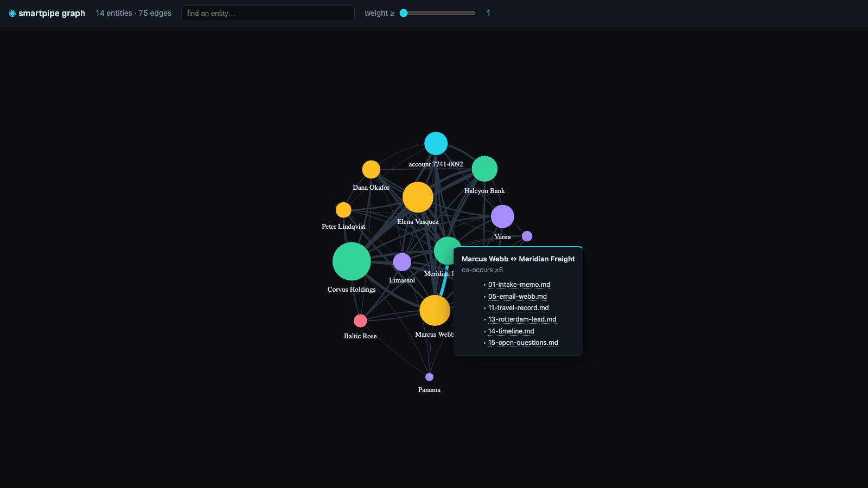Click the 'weight ≥' label
The image size is (868, 488).
[x=379, y=13]
